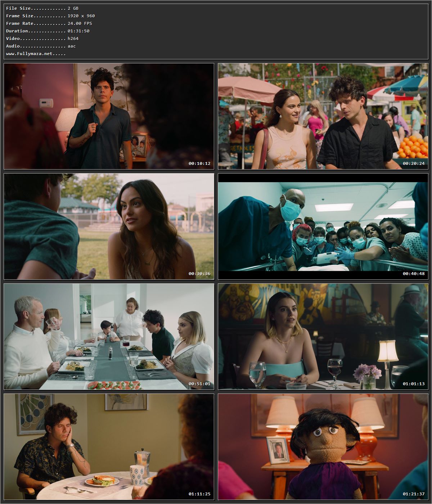Click the 01:11:25 timestamp label

coord(199,494)
